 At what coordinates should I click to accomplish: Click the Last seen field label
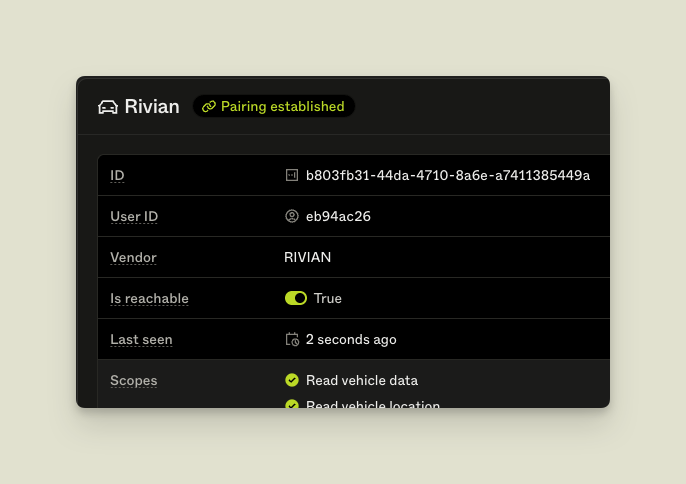(x=141, y=339)
